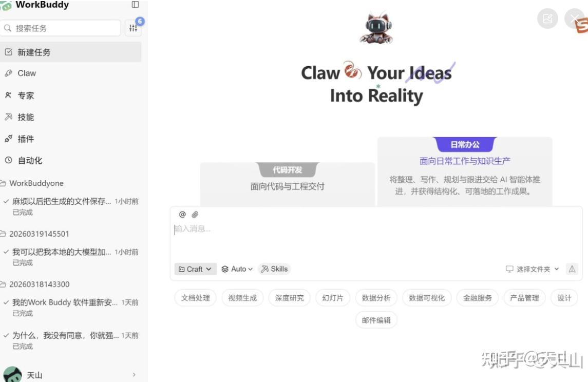The width and height of the screenshot is (588, 382).
Task: Open the 选择文件夹 folder dropdown
Action: pyautogui.click(x=533, y=269)
